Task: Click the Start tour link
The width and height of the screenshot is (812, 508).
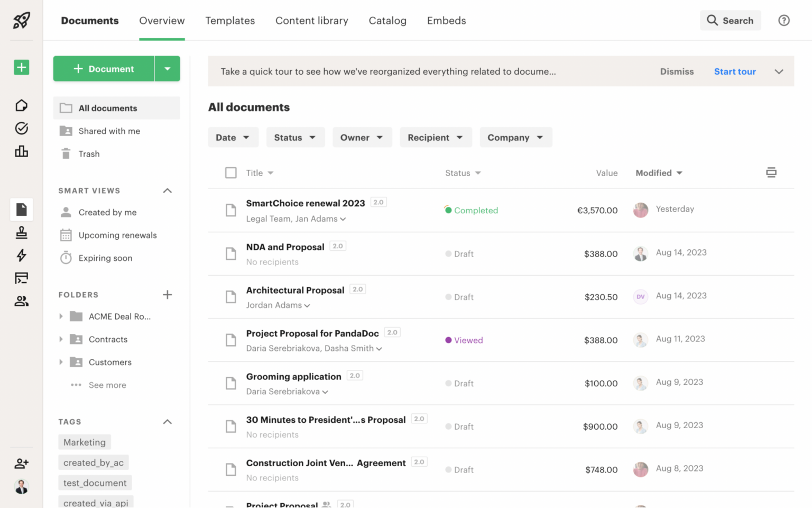Action: click(735, 71)
